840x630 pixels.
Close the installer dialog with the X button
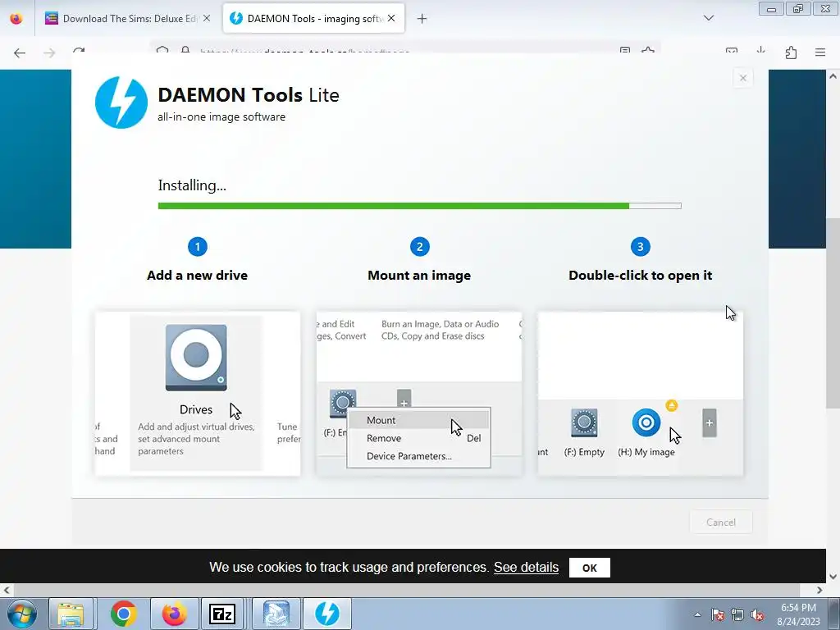742,78
